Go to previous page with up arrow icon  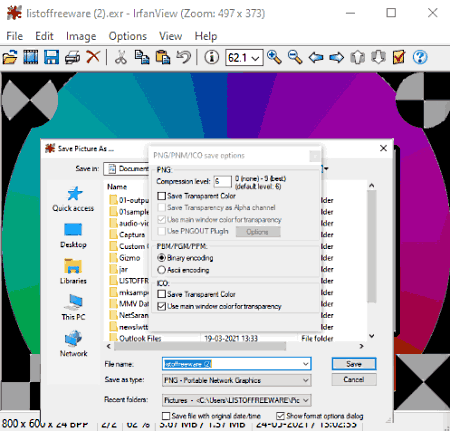[357, 57]
